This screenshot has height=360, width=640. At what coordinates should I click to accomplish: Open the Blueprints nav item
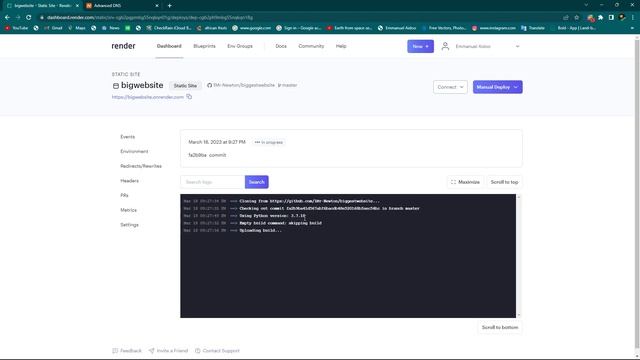pyautogui.click(x=204, y=46)
